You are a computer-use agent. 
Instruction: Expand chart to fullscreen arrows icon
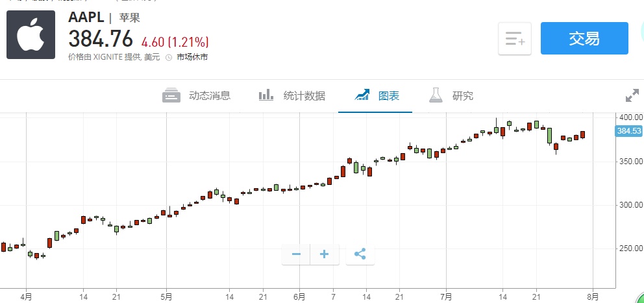coord(632,95)
